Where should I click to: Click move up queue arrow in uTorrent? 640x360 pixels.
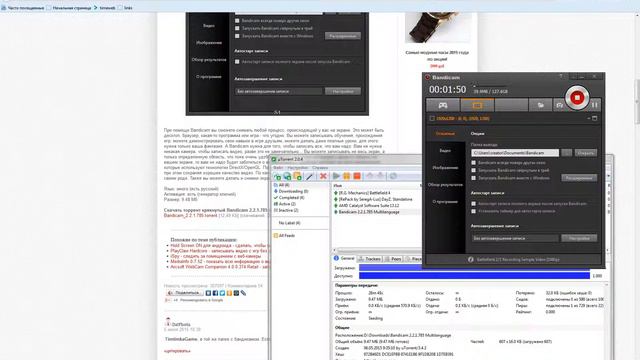coord(370,176)
